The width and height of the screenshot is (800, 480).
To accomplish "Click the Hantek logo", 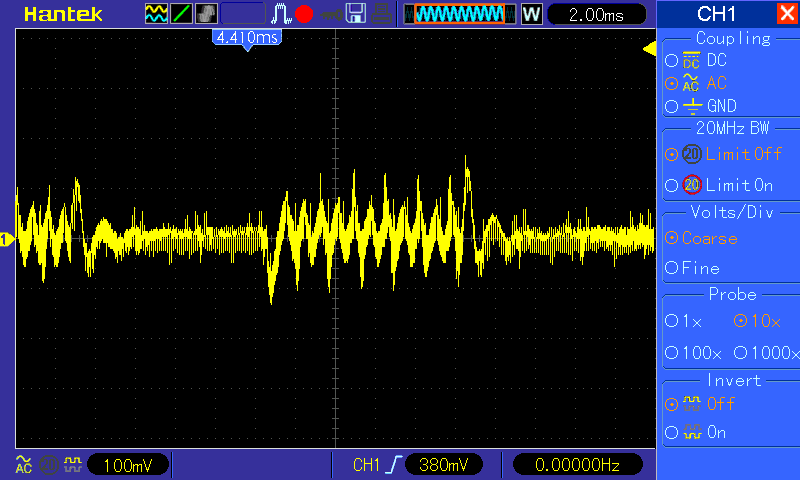I will coord(63,14).
